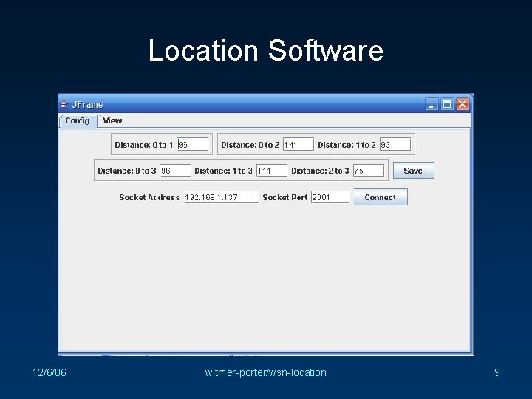Click the 'Distance: 0 to 1' label
The height and width of the screenshot is (399, 532).
(144, 145)
